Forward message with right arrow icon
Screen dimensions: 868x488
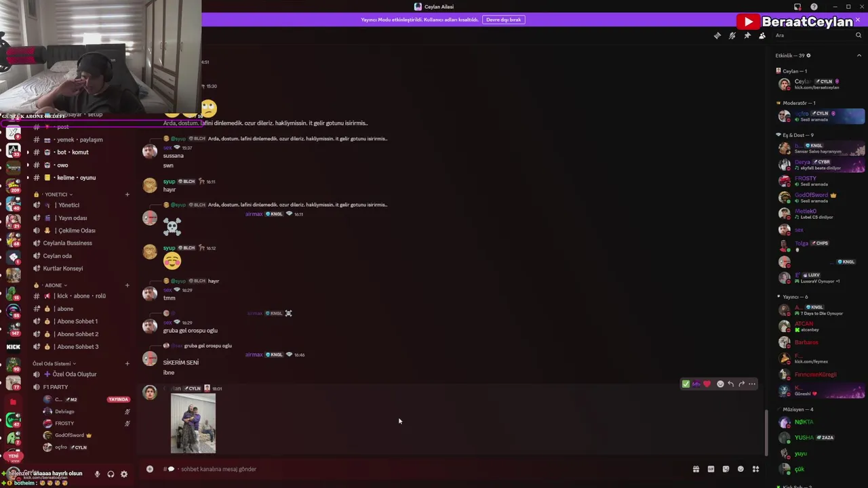(741, 384)
